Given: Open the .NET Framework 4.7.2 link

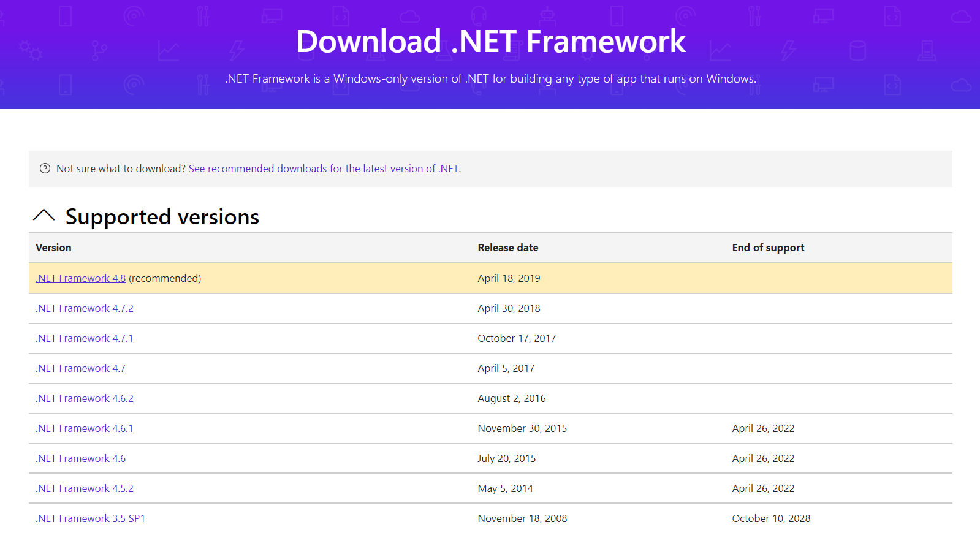Looking at the screenshot, I should pos(84,308).
